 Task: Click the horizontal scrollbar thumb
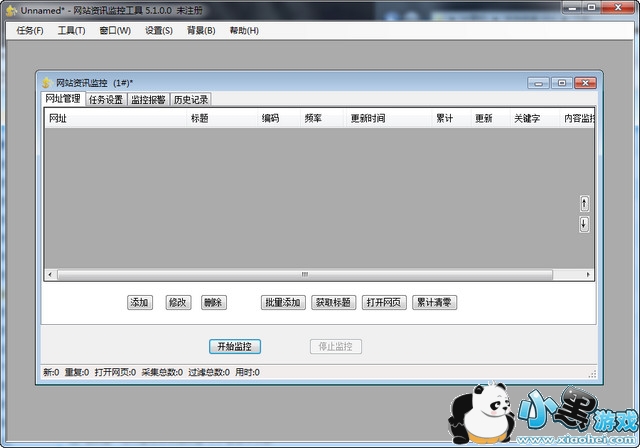click(x=305, y=274)
